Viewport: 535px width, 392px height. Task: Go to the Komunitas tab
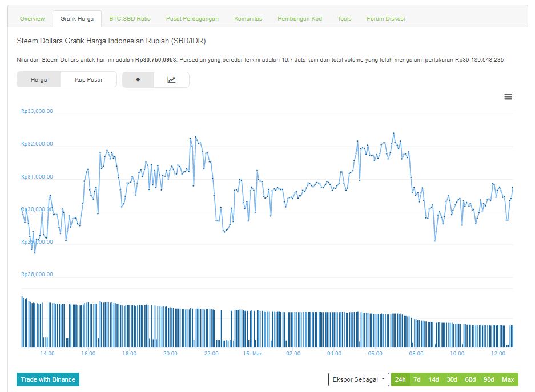pos(248,19)
